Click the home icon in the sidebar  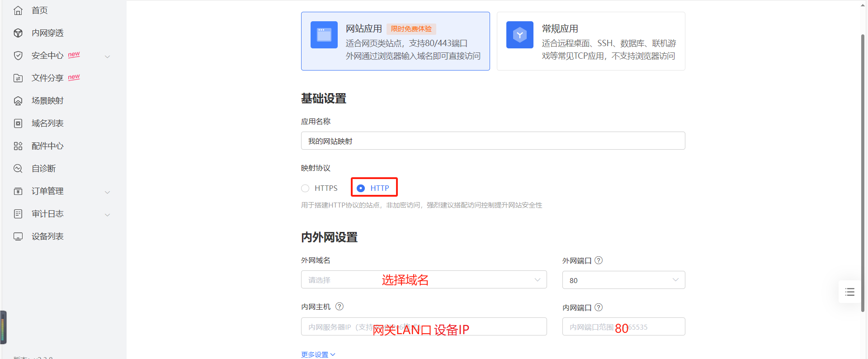click(x=18, y=10)
